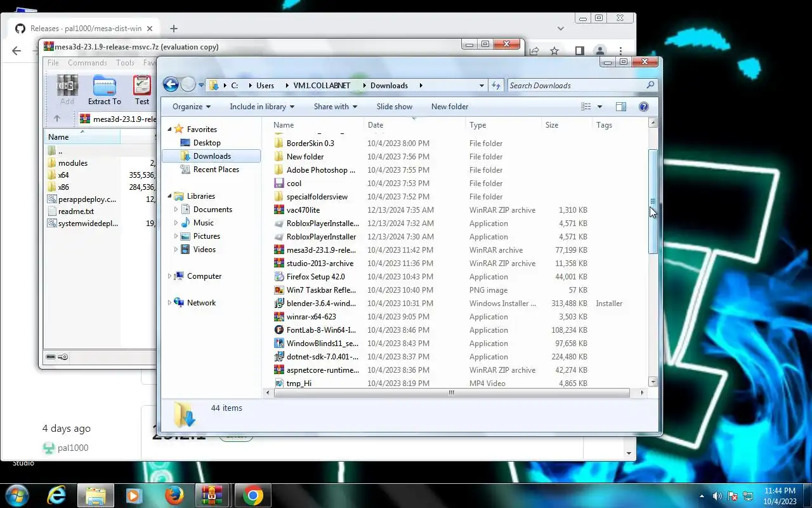Open Firefox from the taskbar
812x508 pixels.
[x=174, y=495]
